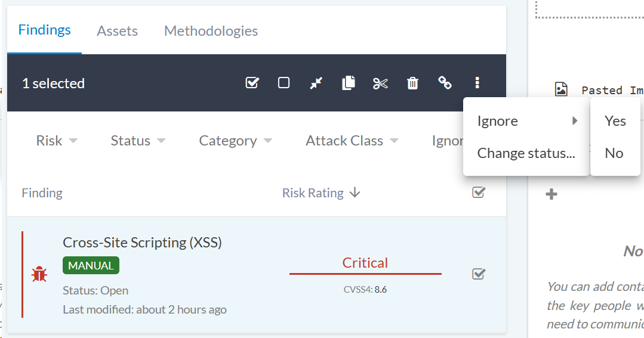644x338 pixels.
Task: Click the red bug icon on XSS finding
Action: [39, 274]
